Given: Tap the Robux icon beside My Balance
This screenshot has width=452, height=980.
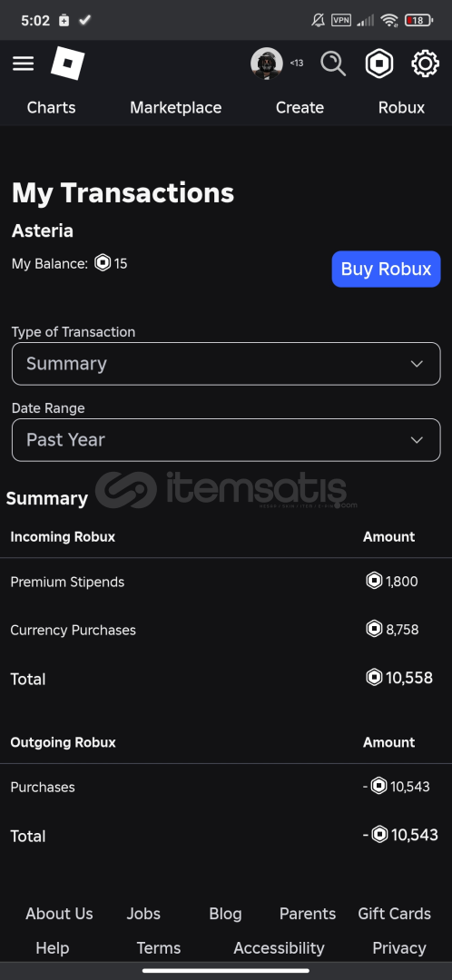Looking at the screenshot, I should click(103, 263).
